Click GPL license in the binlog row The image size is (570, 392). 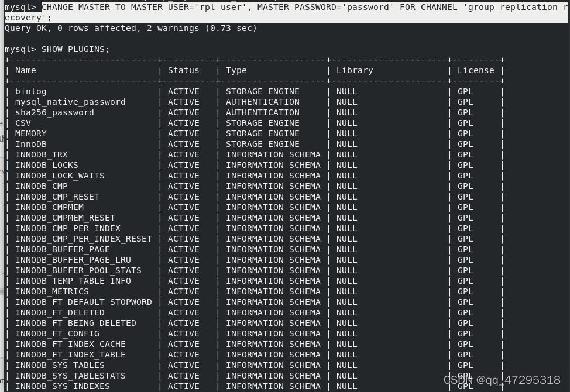[x=465, y=91]
